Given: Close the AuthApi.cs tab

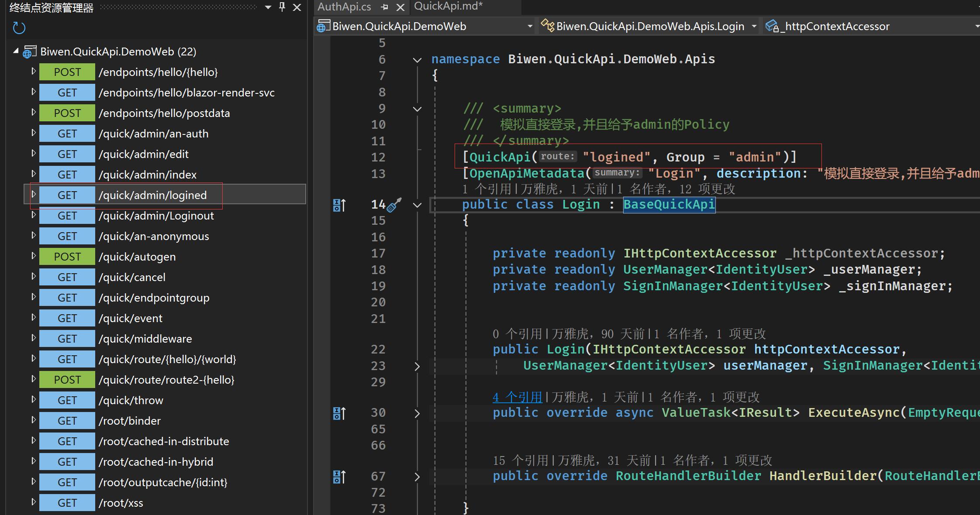Looking at the screenshot, I should pos(400,7).
